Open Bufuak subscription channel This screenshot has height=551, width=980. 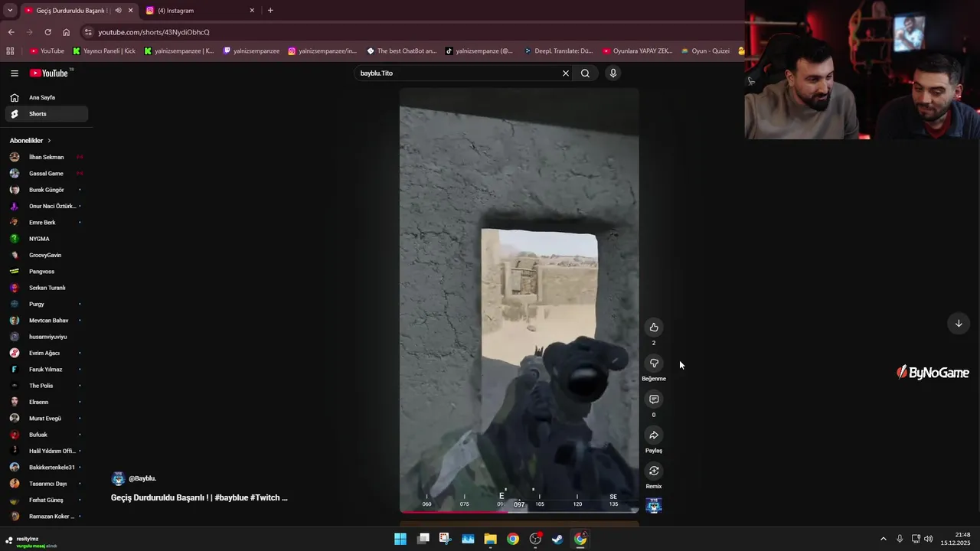coord(47,435)
